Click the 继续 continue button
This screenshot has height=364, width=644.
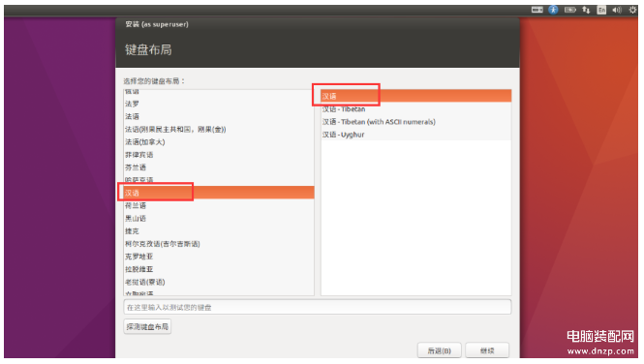(x=487, y=350)
